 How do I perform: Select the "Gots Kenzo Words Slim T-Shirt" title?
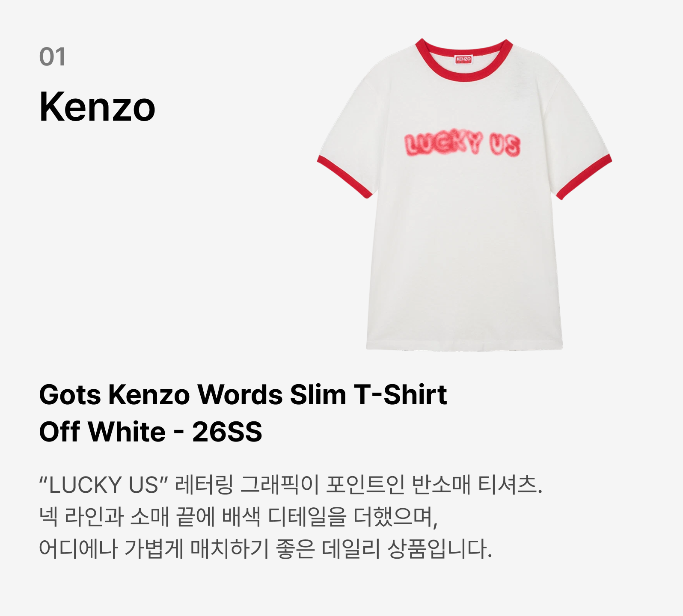click(x=243, y=394)
